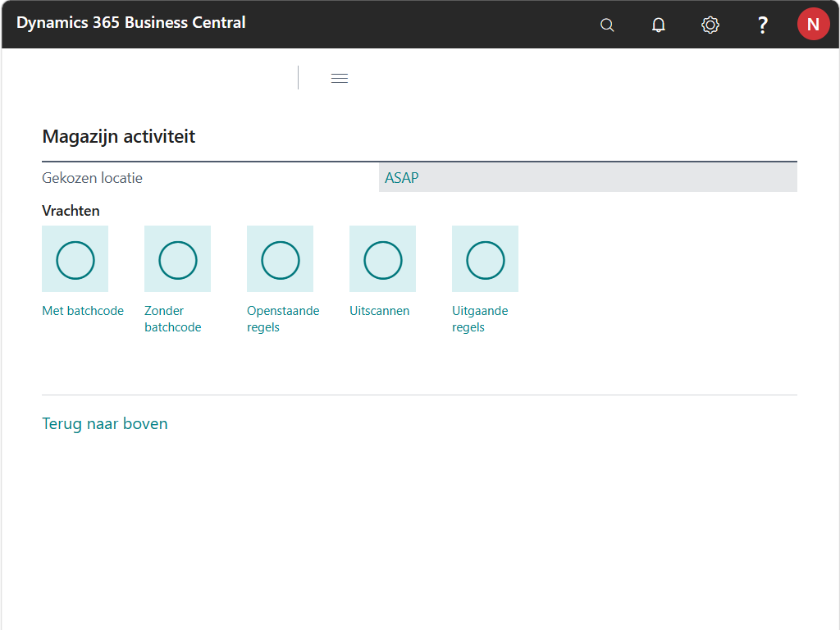Click the Uitscannen circle tile

coord(383,259)
